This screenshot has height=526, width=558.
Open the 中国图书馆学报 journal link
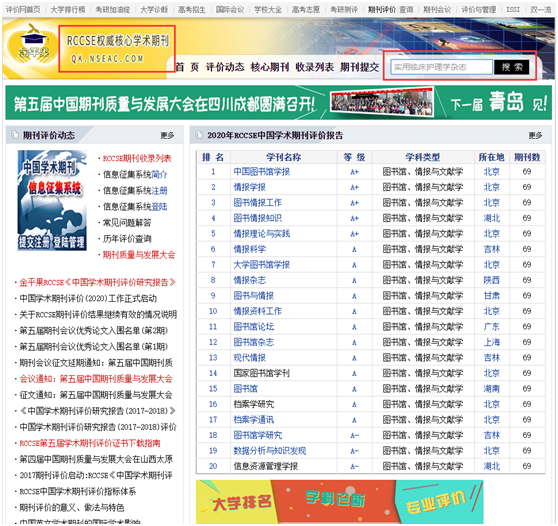click(262, 172)
